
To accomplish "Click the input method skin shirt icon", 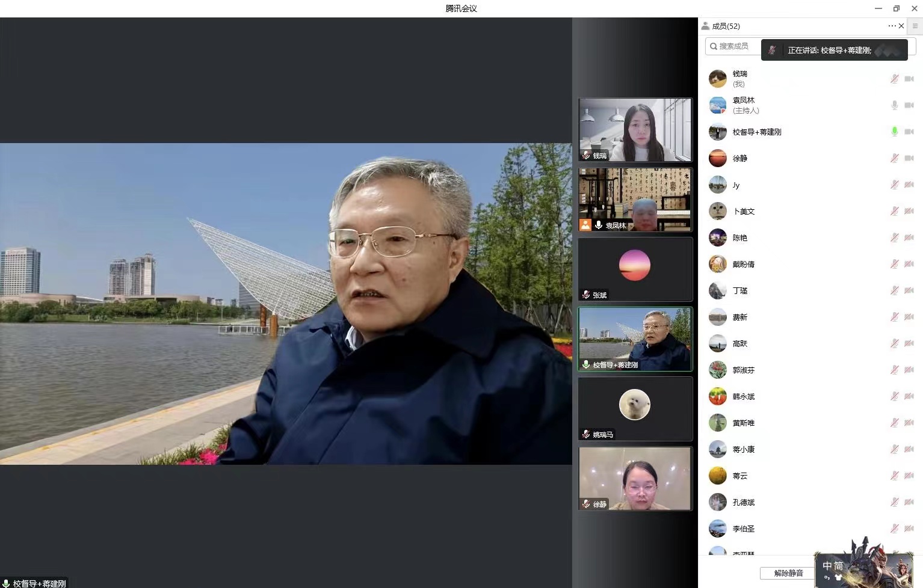I will 838,578.
